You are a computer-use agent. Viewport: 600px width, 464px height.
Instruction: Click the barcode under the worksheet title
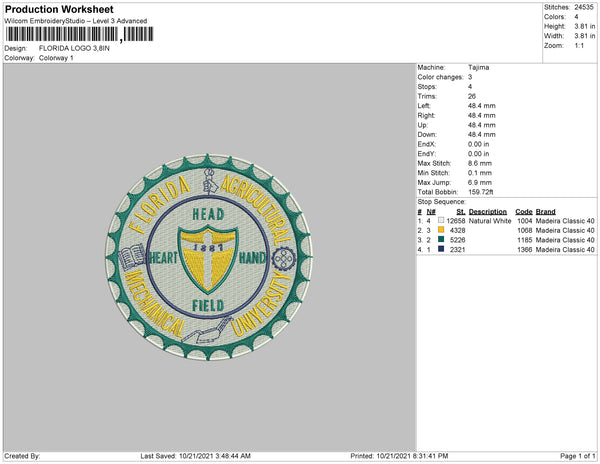(79, 34)
